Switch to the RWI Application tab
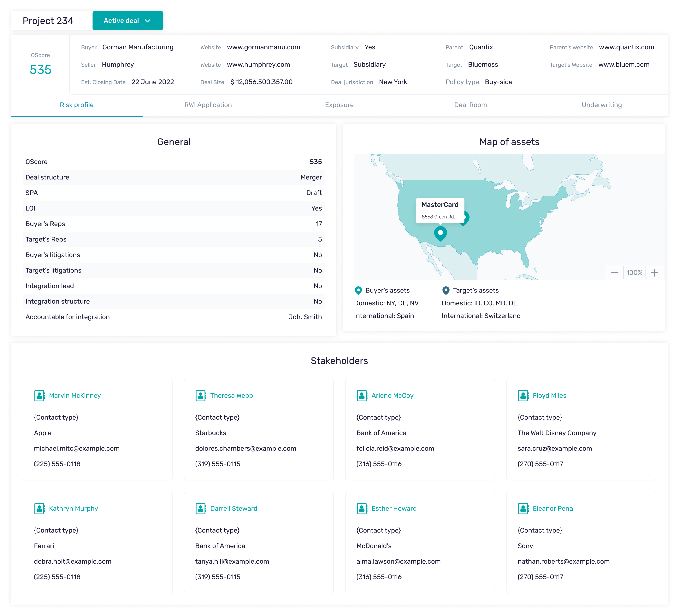 point(208,105)
